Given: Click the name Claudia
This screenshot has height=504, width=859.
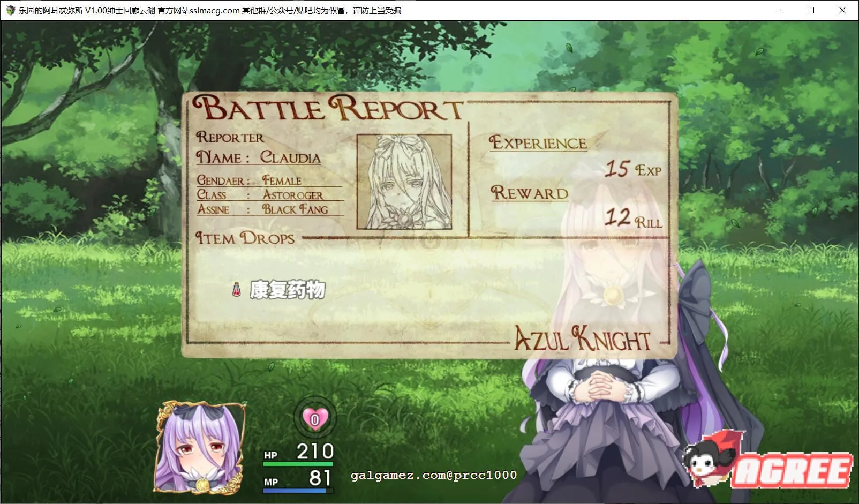Looking at the screenshot, I should pyautogui.click(x=290, y=157).
